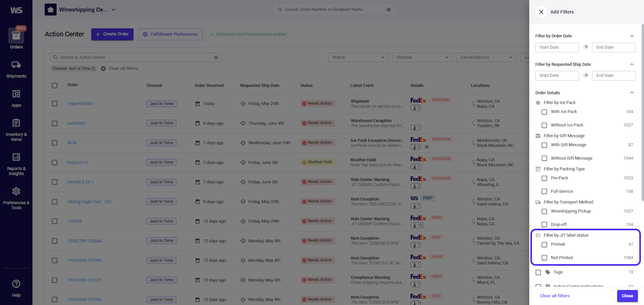Open Help in the sidebar
644x305 pixels.
coord(16,288)
